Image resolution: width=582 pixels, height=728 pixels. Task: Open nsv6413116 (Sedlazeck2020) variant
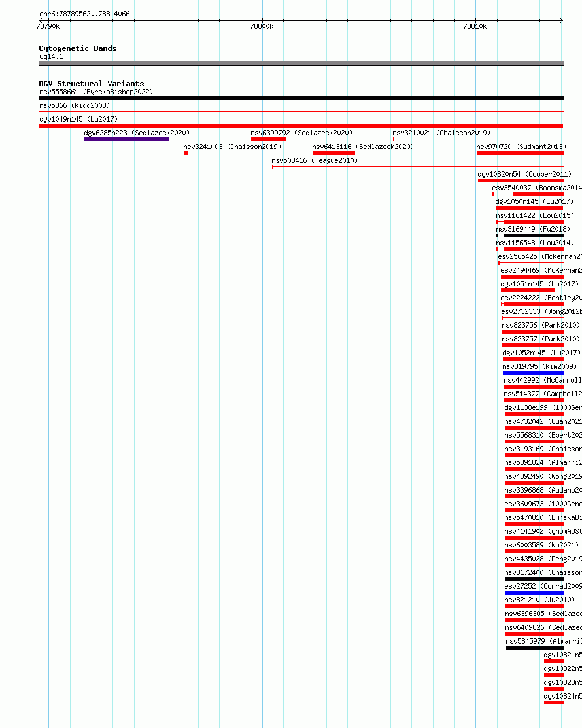tap(363, 147)
